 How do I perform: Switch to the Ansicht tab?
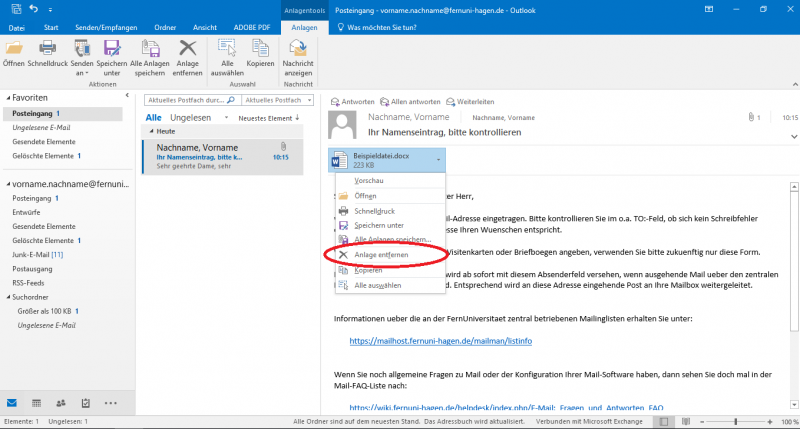205,28
